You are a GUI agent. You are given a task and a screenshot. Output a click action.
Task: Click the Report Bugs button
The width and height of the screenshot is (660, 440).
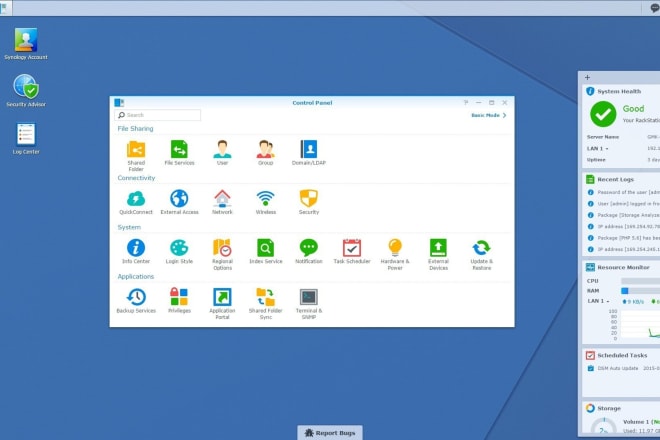point(330,432)
